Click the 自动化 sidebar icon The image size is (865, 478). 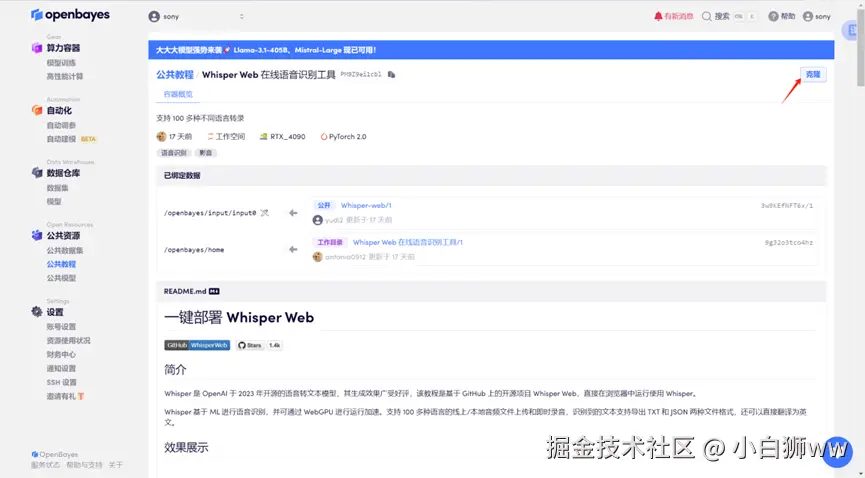click(37, 110)
